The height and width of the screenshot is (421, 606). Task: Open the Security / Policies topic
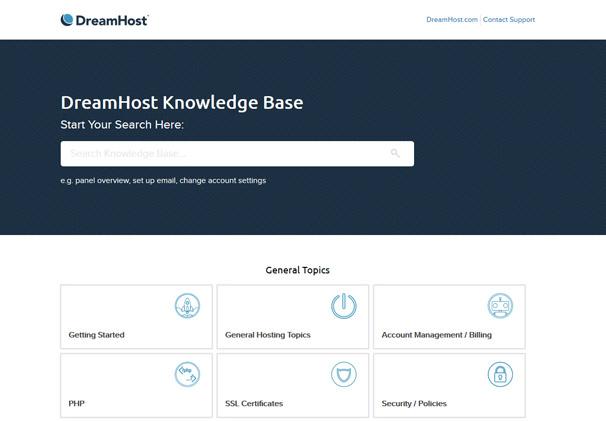click(x=449, y=385)
